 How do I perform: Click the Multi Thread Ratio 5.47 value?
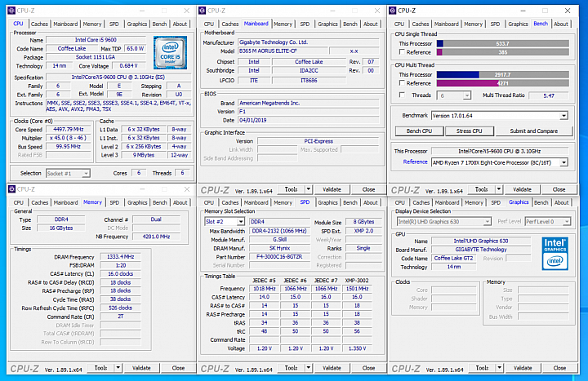tap(549, 95)
